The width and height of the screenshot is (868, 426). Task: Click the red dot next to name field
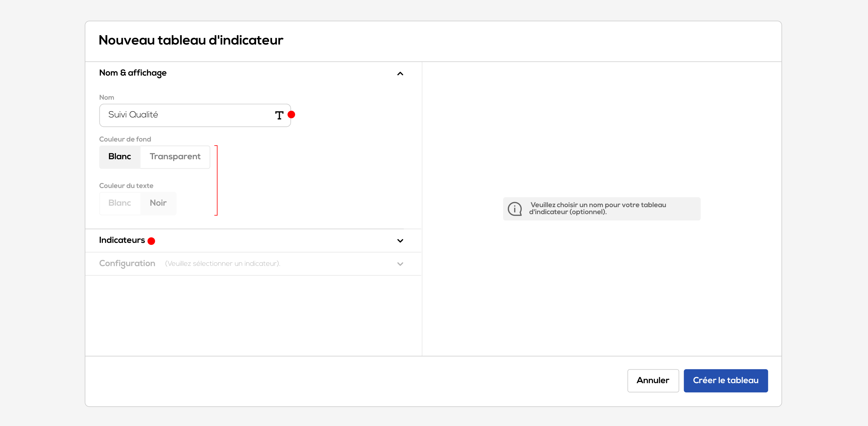[x=291, y=115]
